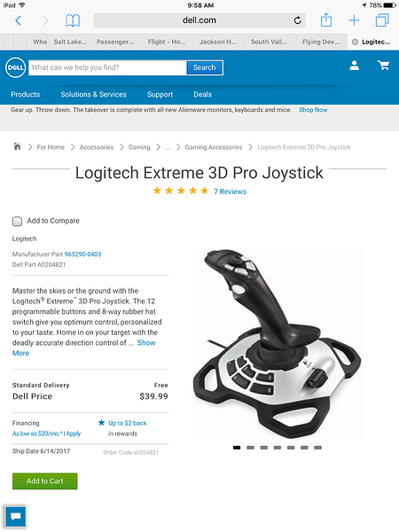Open the live chat bubble icon
The height and width of the screenshot is (532, 399).
coord(16,516)
